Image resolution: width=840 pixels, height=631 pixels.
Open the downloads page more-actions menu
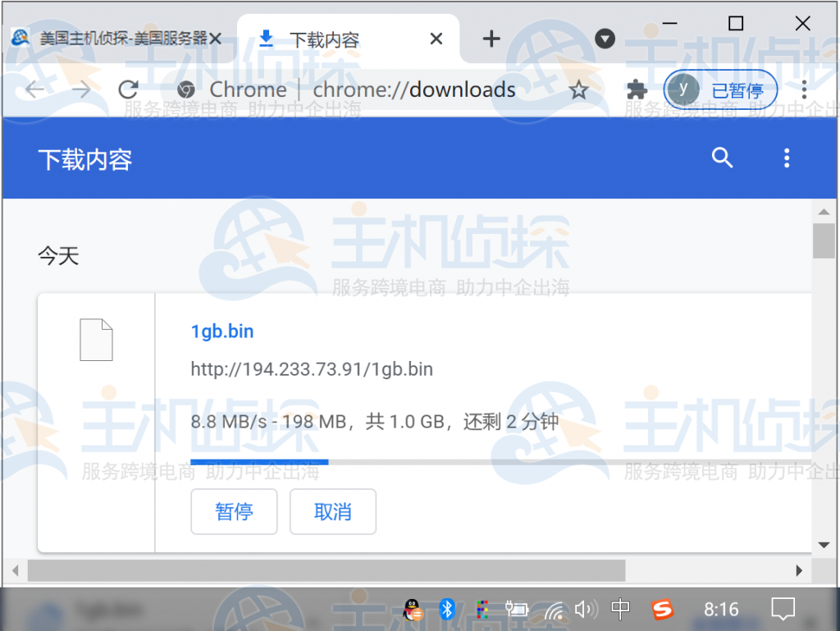point(787,158)
